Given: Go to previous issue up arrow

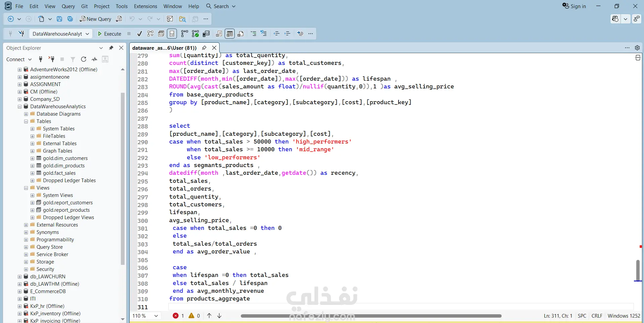Looking at the screenshot, I should click(209, 316).
